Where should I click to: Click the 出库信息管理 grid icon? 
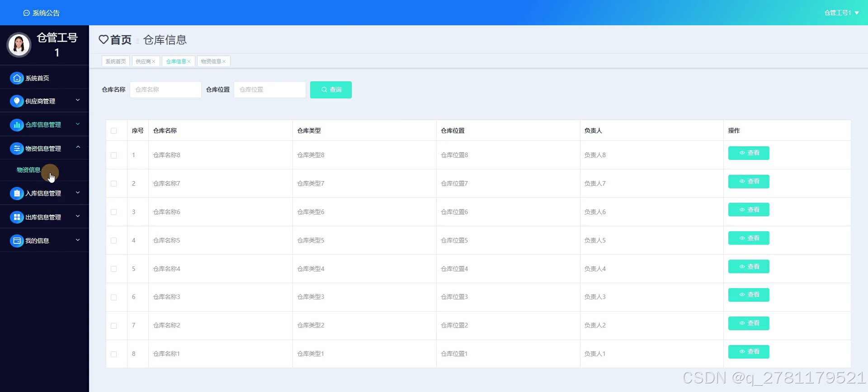click(17, 217)
